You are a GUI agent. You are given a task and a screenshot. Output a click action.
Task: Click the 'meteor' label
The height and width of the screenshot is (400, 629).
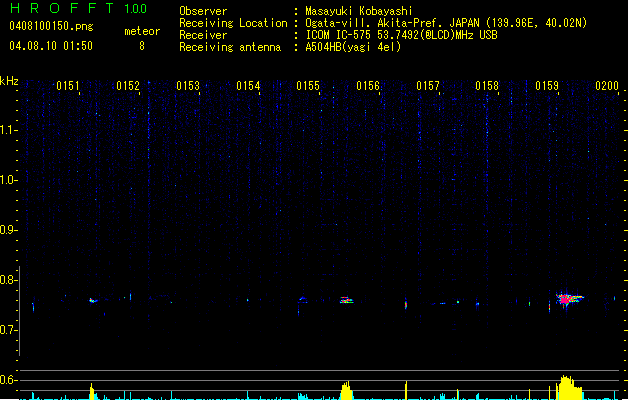142,31
